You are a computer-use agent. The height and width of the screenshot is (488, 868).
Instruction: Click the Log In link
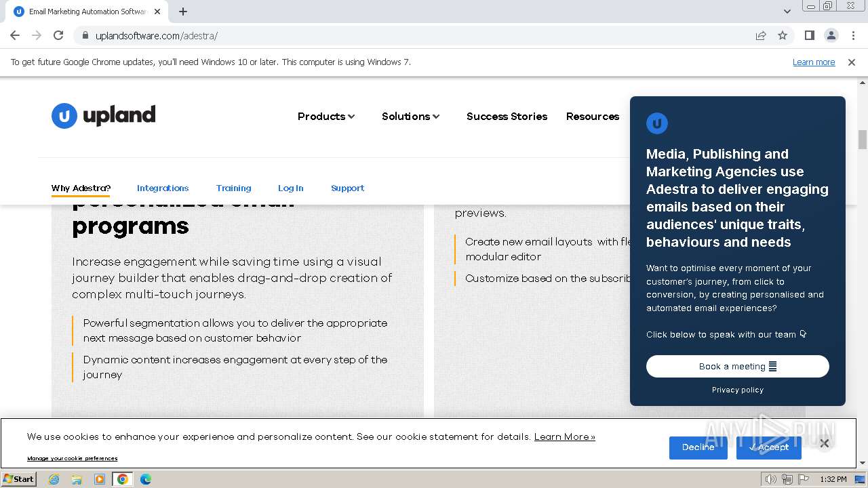[290, 188]
